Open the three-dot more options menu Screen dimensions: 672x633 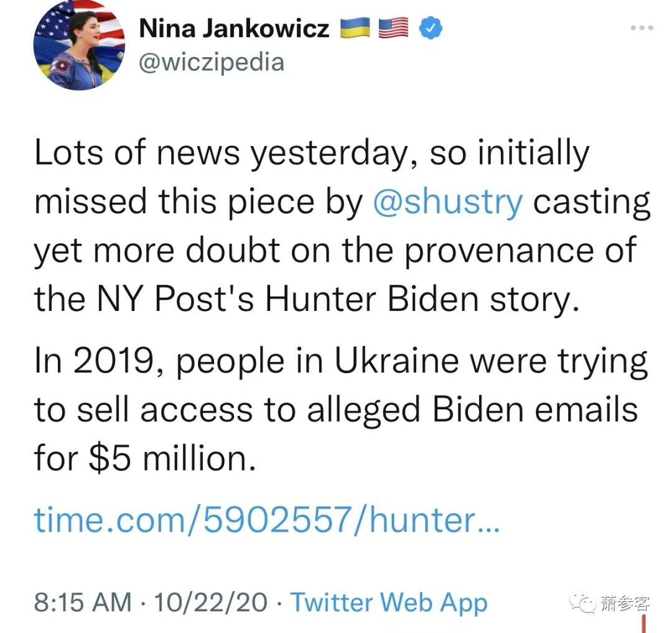pos(642,28)
